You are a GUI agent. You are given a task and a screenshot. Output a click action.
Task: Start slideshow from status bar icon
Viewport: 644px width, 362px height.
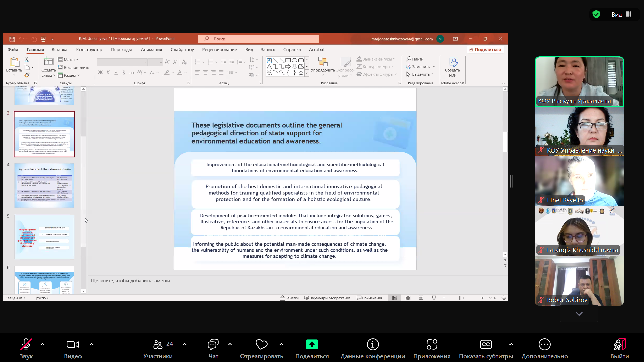click(x=434, y=298)
